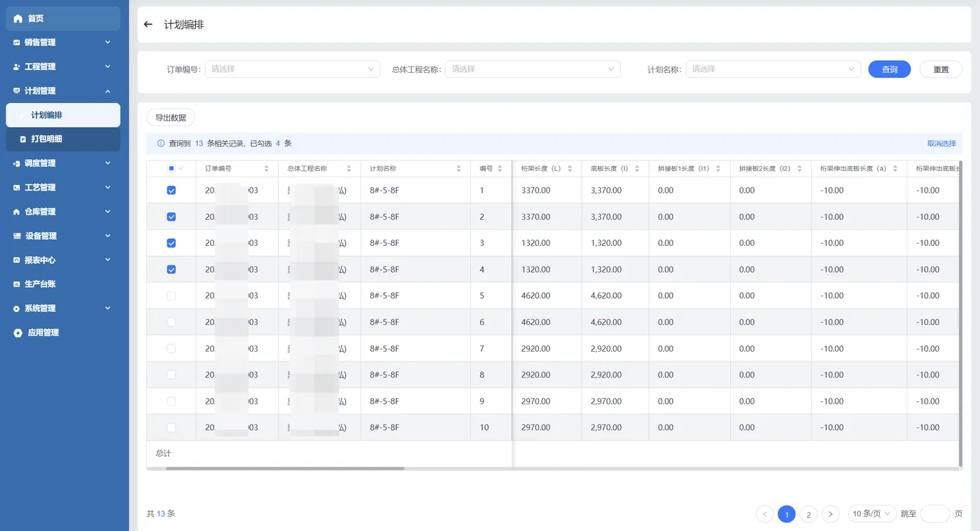Check the checkbox for row 6
Screen dimensions: 980x531
point(171,322)
